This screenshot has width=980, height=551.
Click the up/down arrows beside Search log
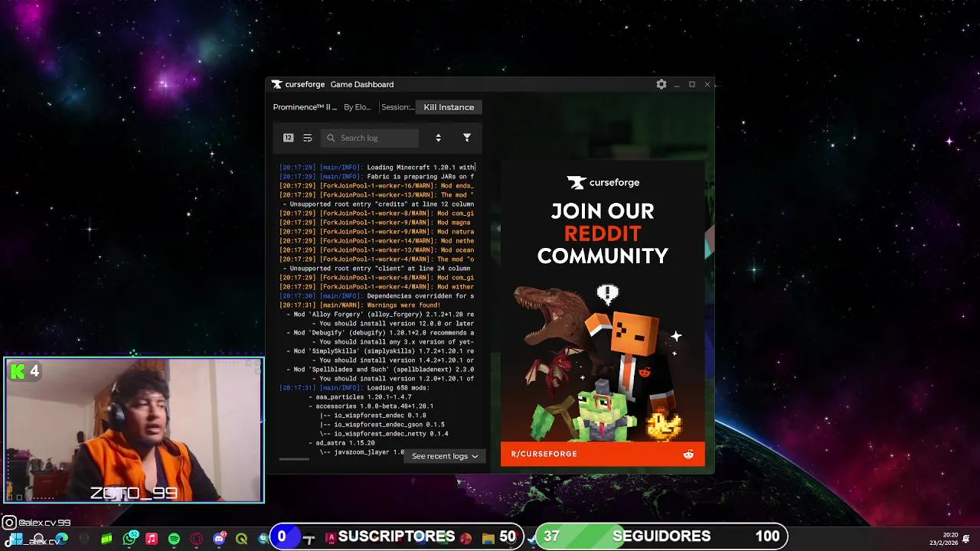pyautogui.click(x=438, y=138)
